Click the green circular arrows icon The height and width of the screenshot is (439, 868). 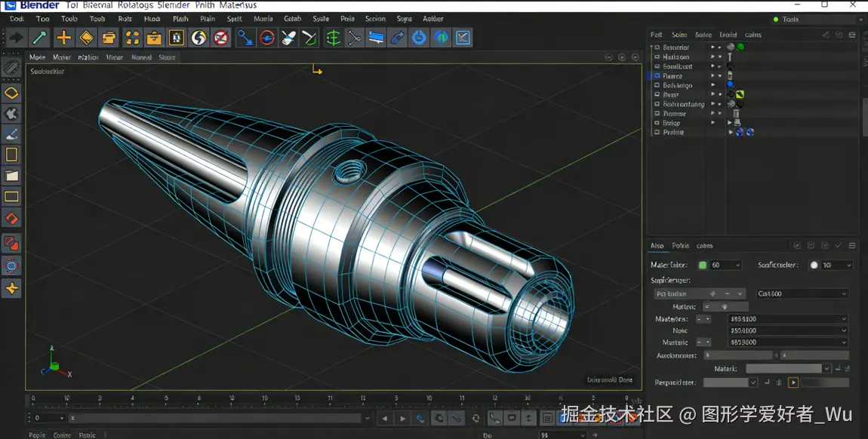(334, 38)
